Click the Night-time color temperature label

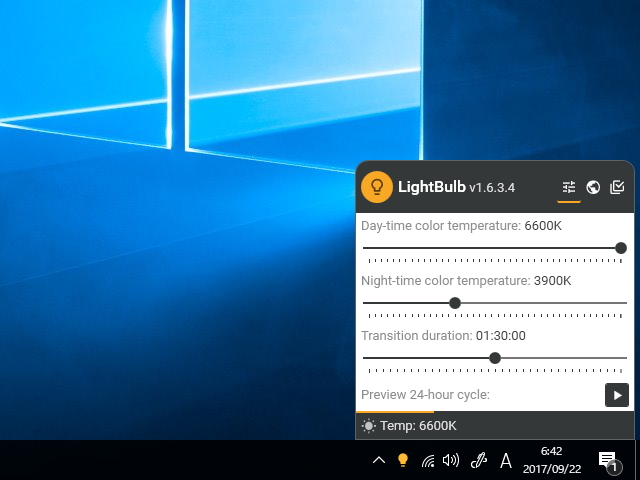[x=446, y=281]
